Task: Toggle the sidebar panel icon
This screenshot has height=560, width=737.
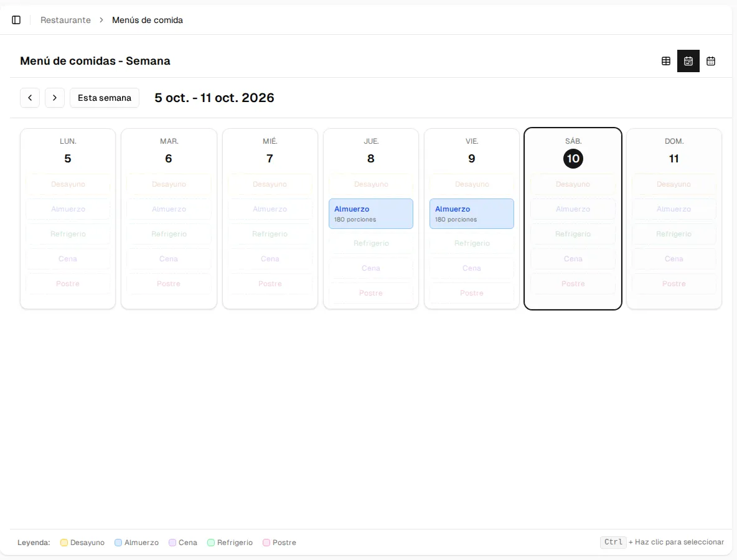Action: [16, 20]
